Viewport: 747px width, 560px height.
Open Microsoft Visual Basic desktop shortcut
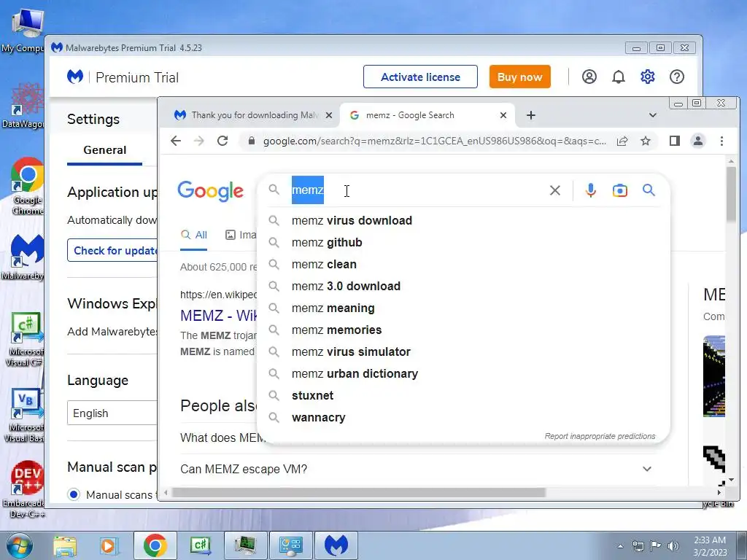[26, 415]
